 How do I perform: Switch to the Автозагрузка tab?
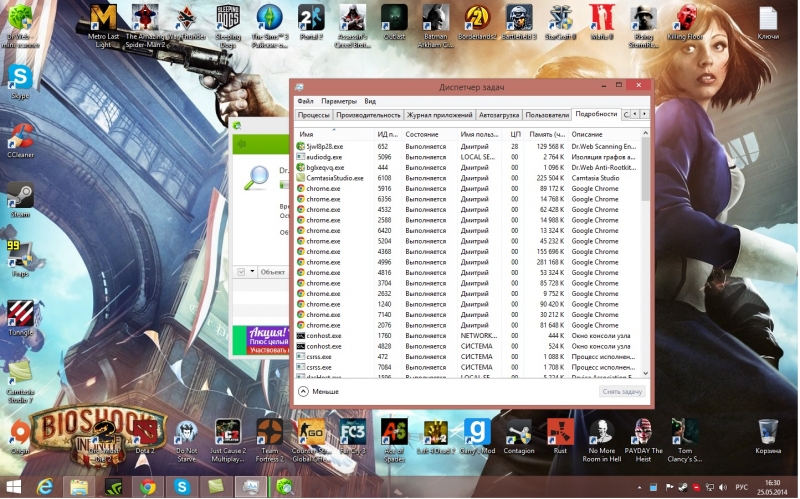pos(498,115)
